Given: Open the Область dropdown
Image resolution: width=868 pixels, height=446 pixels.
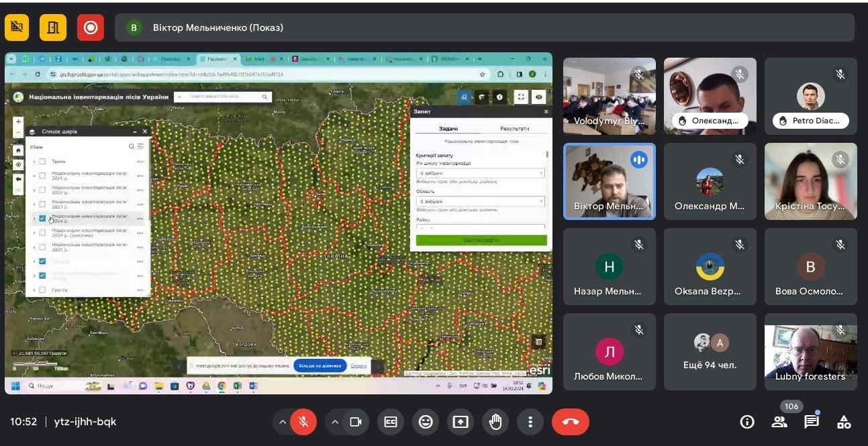Looking at the screenshot, I should pyautogui.click(x=480, y=201).
